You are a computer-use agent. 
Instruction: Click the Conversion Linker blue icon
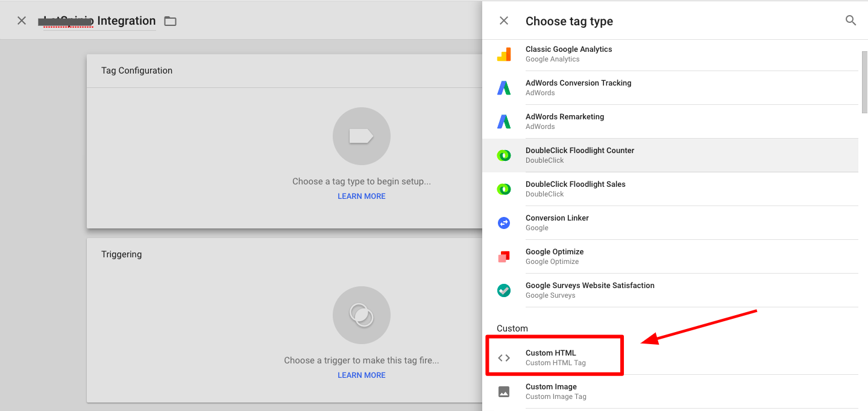click(504, 223)
